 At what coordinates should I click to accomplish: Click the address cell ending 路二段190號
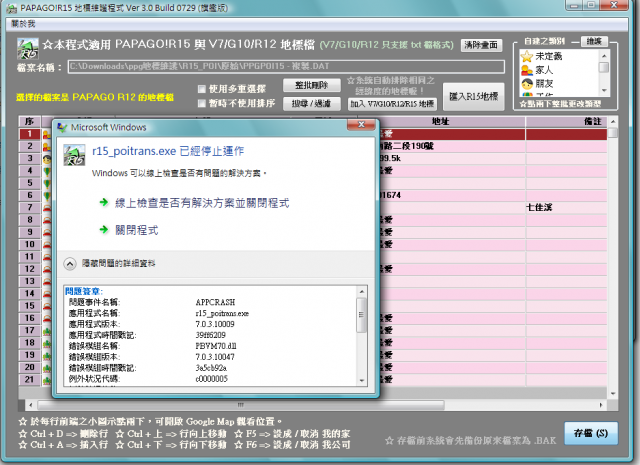[451, 146]
